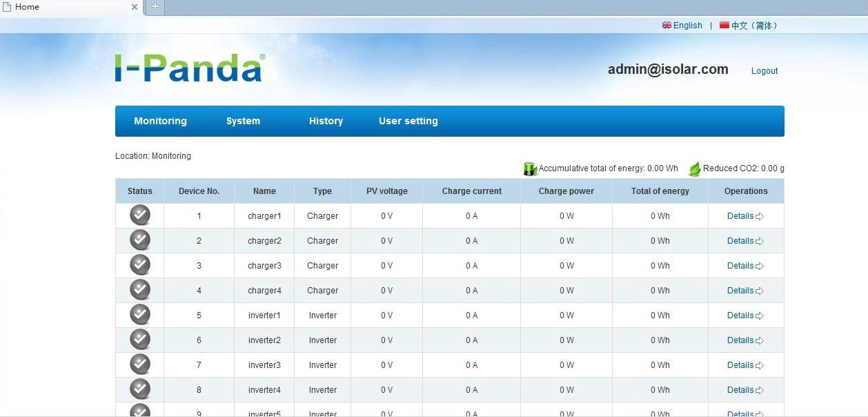Image resolution: width=868 pixels, height=417 pixels.
Task: Click status check icon for inverter3
Action: pyautogui.click(x=140, y=365)
